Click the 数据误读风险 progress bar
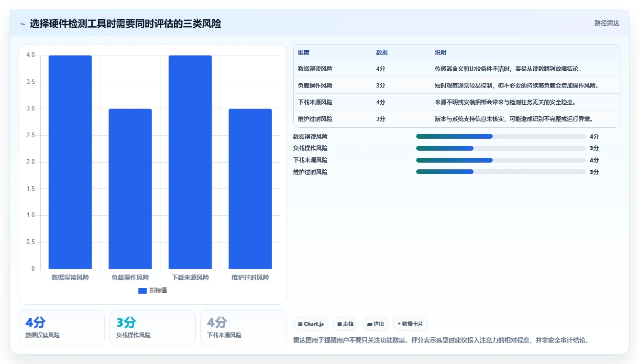The image size is (639, 364). [x=501, y=136]
